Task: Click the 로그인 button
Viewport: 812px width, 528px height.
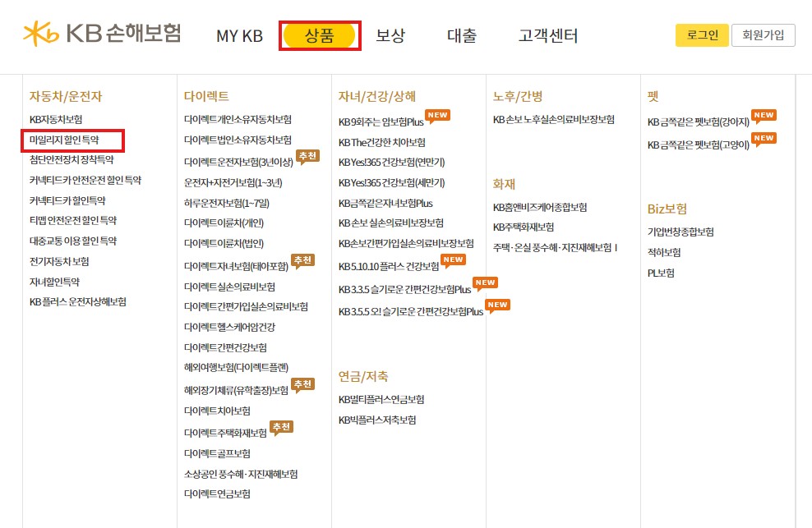Action: [701, 34]
